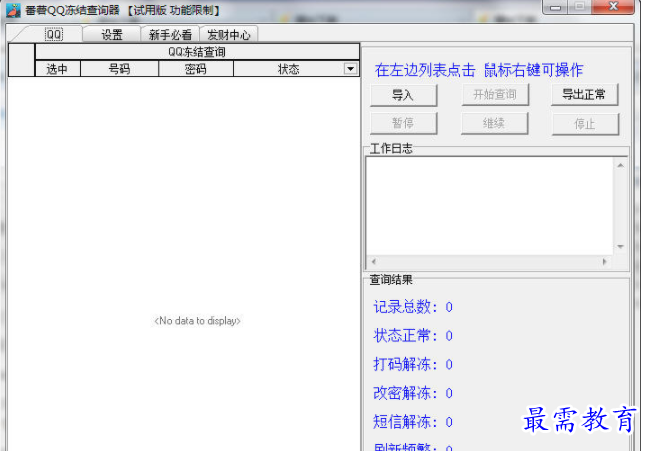Sort by the 密码 column header
The height and width of the screenshot is (451, 645).
pos(196,69)
